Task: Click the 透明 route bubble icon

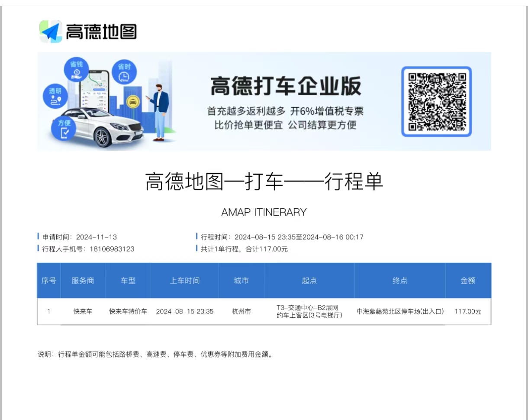Action: coord(55,96)
